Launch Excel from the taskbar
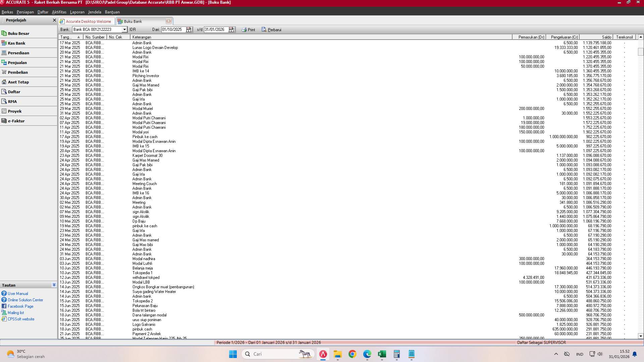This screenshot has width=644, height=362. [x=382, y=354]
